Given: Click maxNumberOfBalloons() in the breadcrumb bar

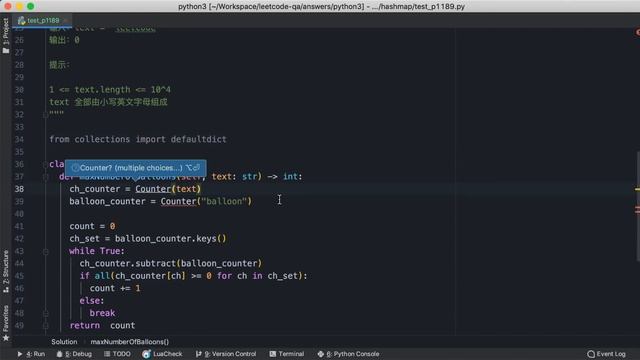Looking at the screenshot, I should [129, 342].
